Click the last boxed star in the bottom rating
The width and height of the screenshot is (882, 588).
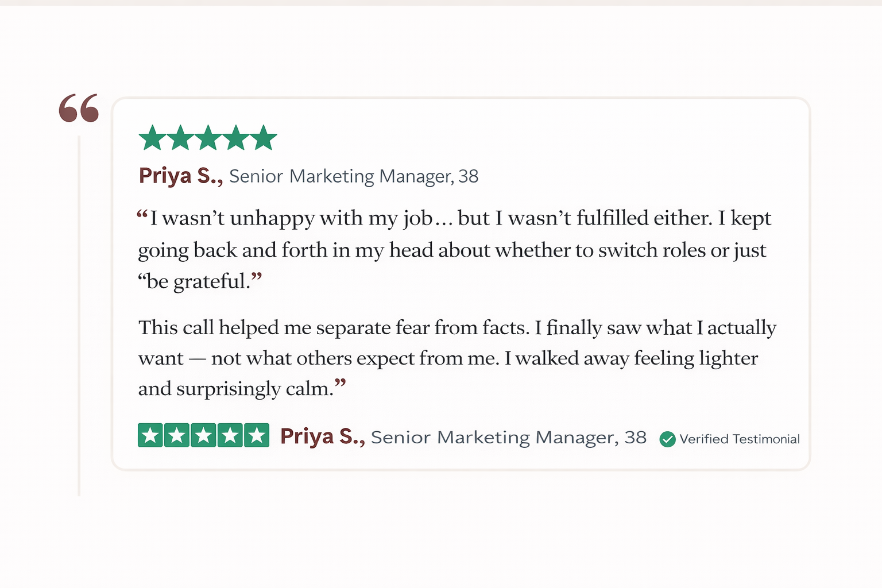[x=256, y=435]
